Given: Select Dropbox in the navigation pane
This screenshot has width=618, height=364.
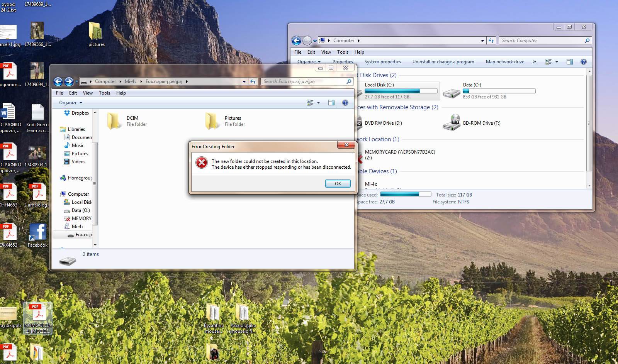Looking at the screenshot, I should coord(80,113).
